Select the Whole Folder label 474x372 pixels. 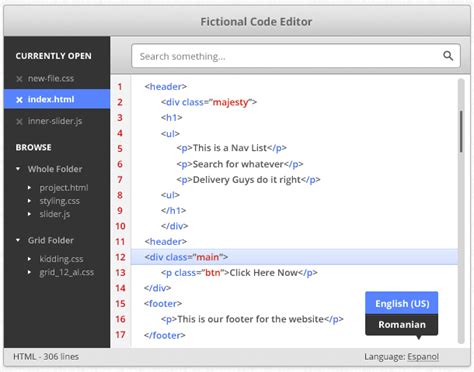pyautogui.click(x=55, y=169)
